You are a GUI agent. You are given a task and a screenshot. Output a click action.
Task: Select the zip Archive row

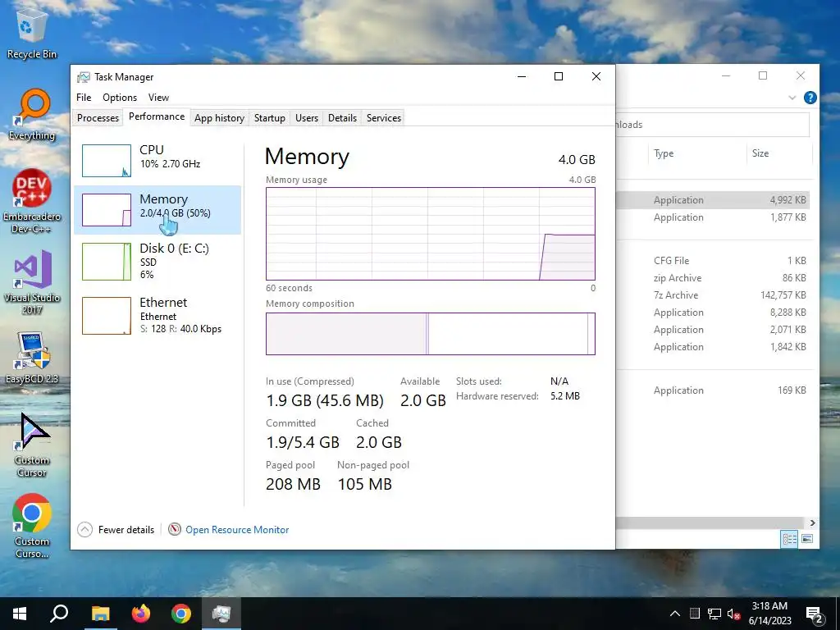coord(713,277)
